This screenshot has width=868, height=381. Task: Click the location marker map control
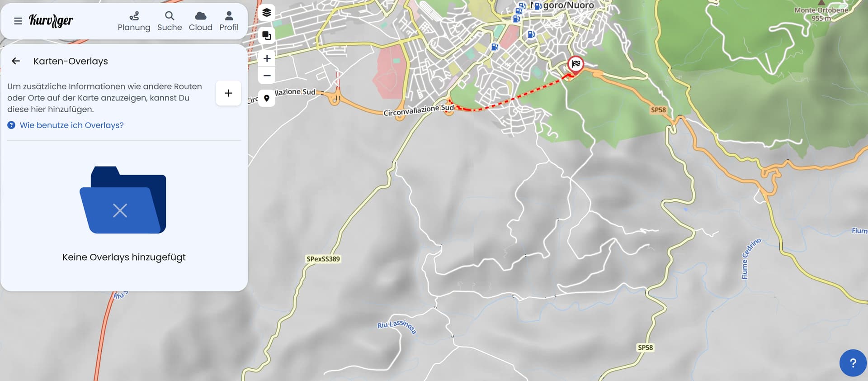coord(267,98)
